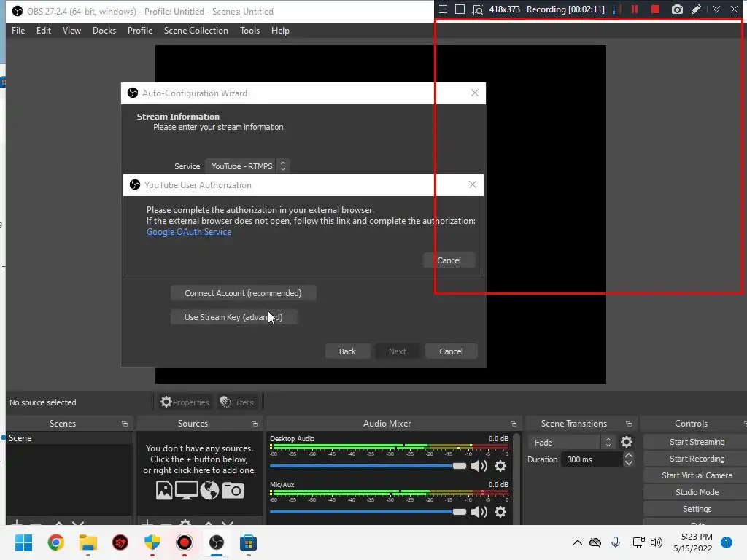The image size is (747, 560).
Task: Open Mic/Aux settings gear
Action: point(500,512)
